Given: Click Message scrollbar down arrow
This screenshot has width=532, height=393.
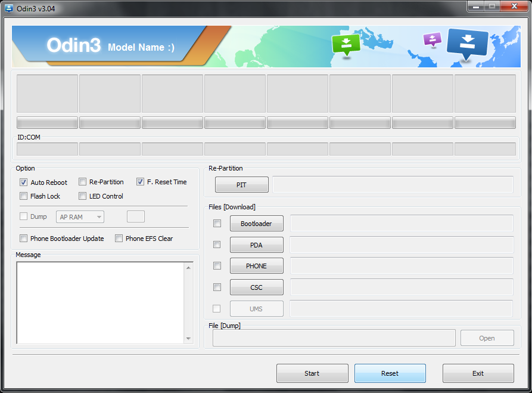Looking at the screenshot, I should (188, 338).
